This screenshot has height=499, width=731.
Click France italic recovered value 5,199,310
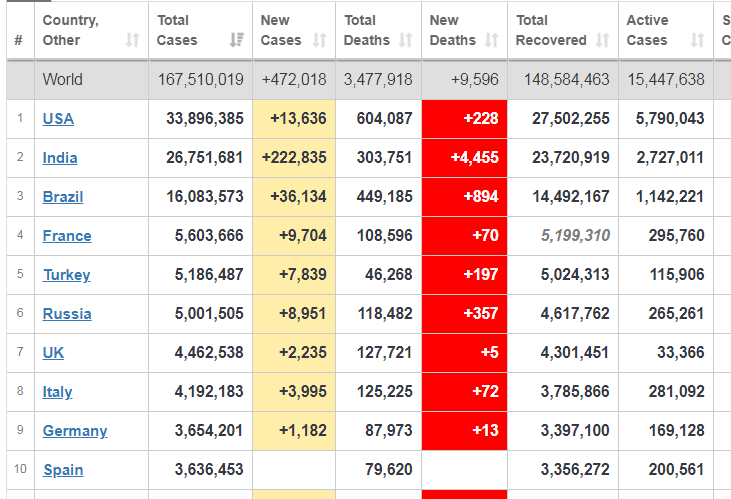[575, 236]
